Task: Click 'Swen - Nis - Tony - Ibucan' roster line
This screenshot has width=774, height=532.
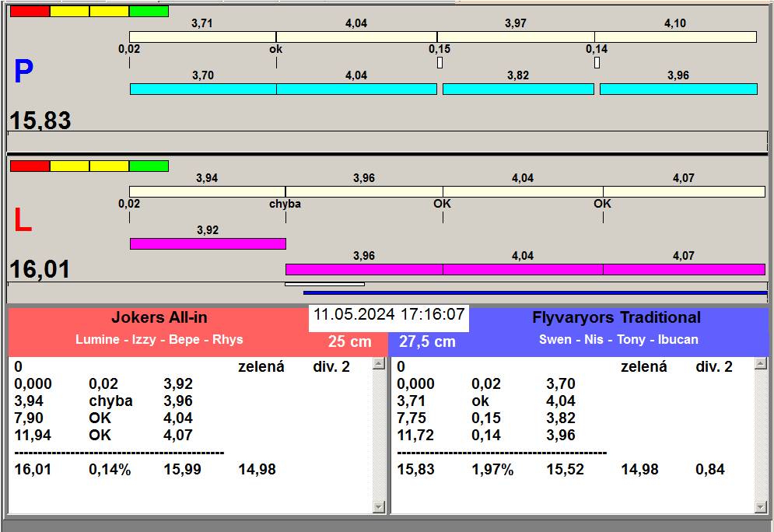Action: (618, 340)
